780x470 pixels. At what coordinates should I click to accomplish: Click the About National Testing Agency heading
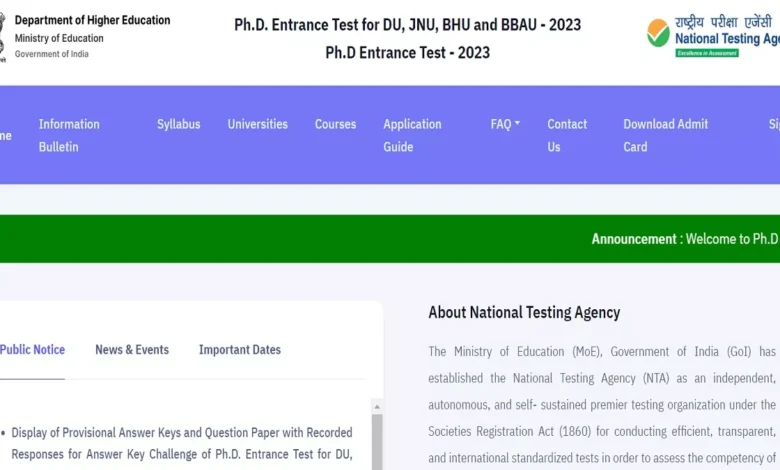[x=524, y=312]
